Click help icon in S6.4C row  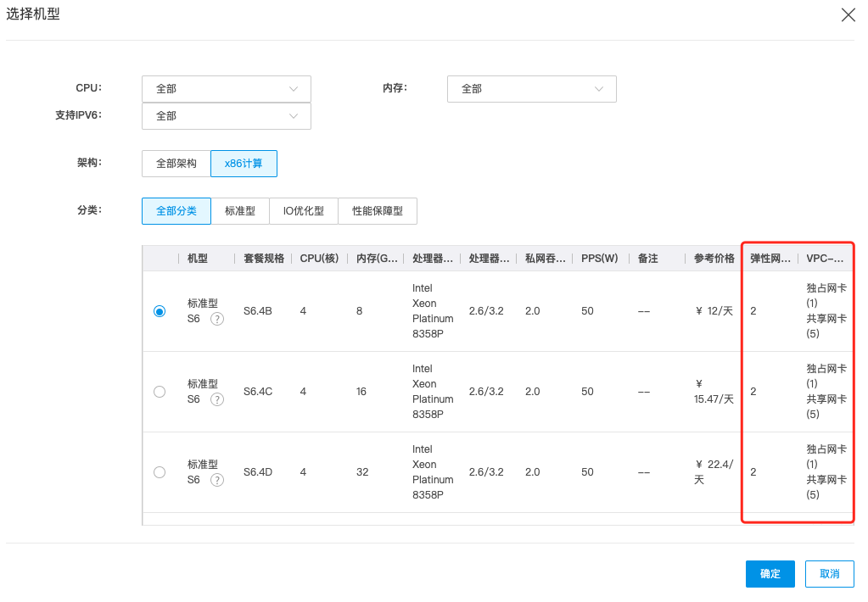(217, 399)
